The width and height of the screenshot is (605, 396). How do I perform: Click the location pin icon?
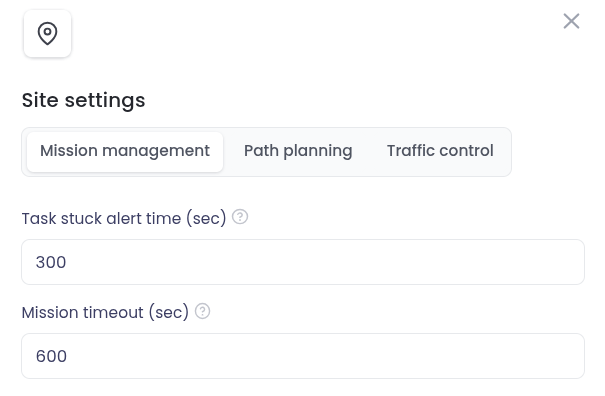point(47,34)
